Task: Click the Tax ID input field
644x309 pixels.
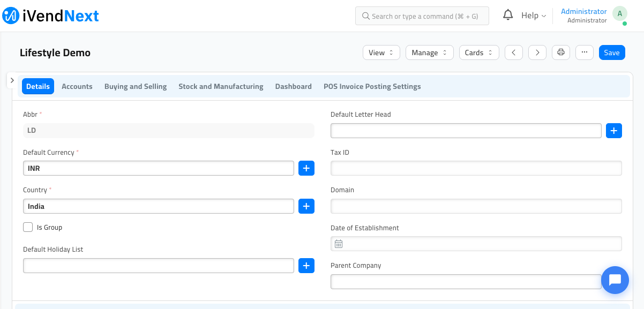Action: pyautogui.click(x=476, y=168)
